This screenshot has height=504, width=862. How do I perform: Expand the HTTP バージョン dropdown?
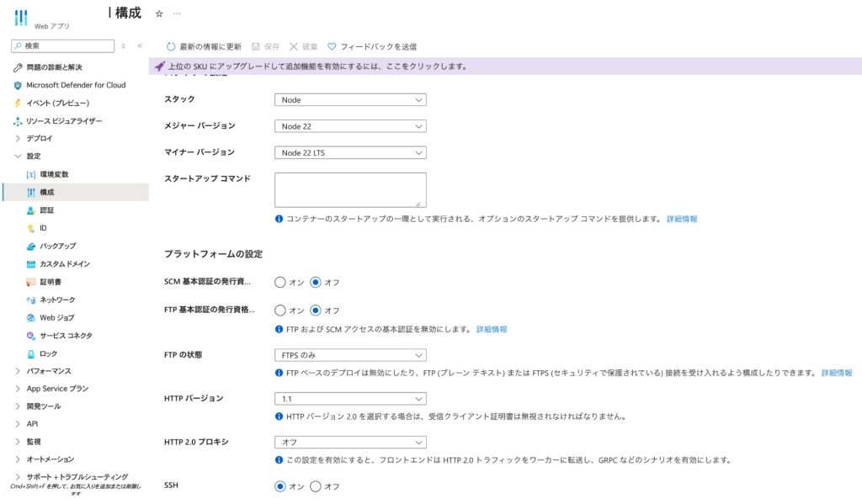coord(350,399)
